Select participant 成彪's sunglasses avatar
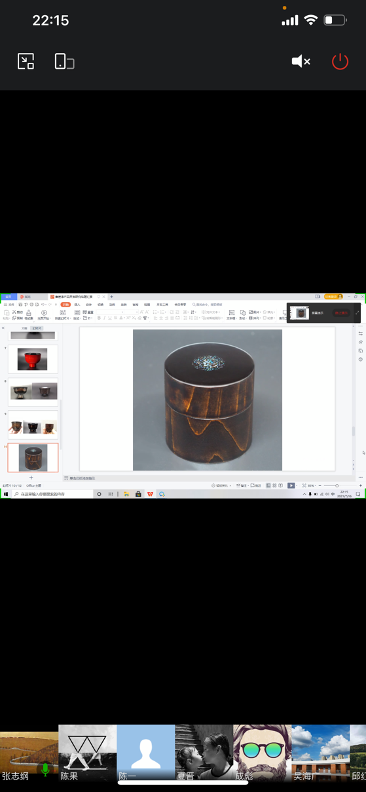The height and width of the screenshot is (792, 366). click(263, 753)
